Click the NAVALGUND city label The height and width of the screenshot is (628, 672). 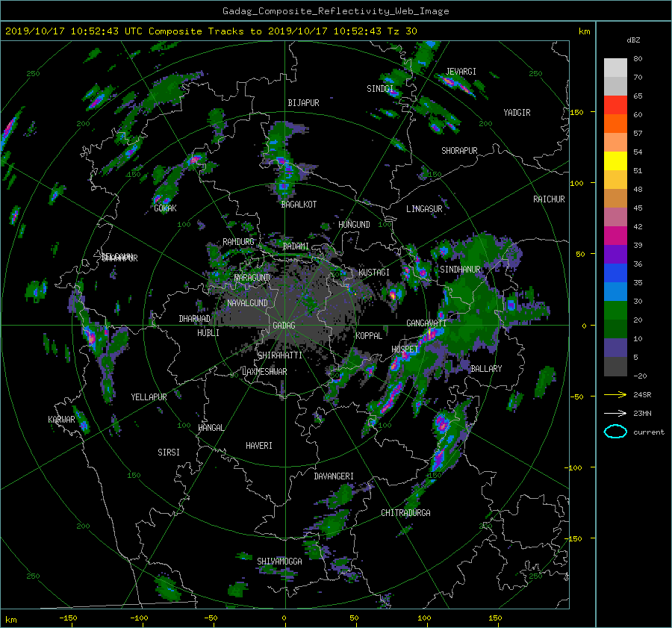pyautogui.click(x=247, y=302)
